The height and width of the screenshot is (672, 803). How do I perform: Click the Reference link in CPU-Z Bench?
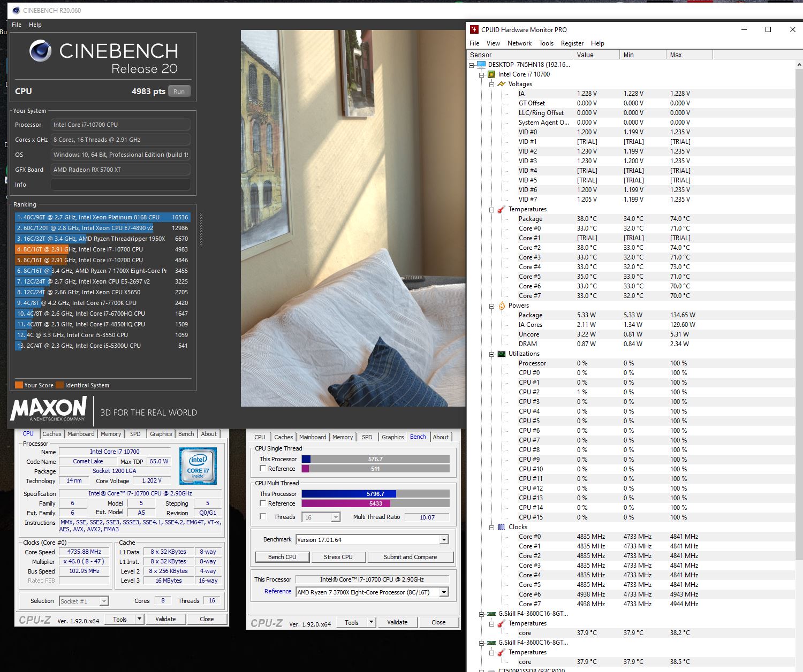click(278, 591)
